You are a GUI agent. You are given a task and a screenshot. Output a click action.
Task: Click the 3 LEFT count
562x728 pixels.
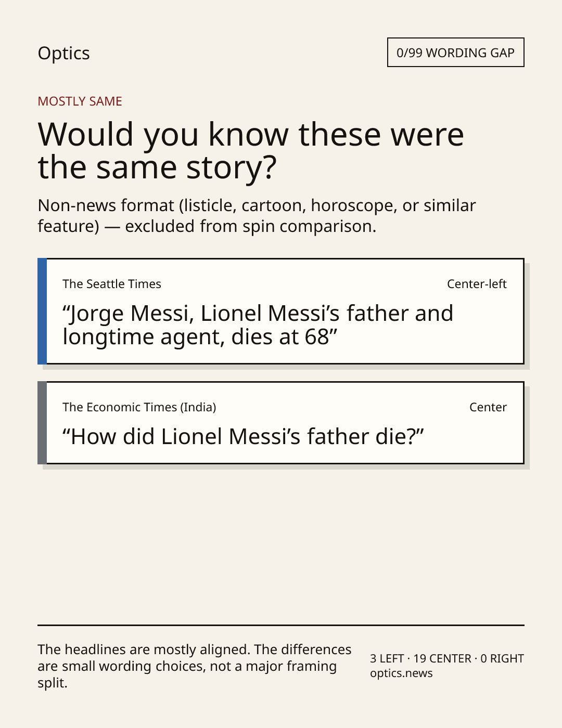(387, 658)
